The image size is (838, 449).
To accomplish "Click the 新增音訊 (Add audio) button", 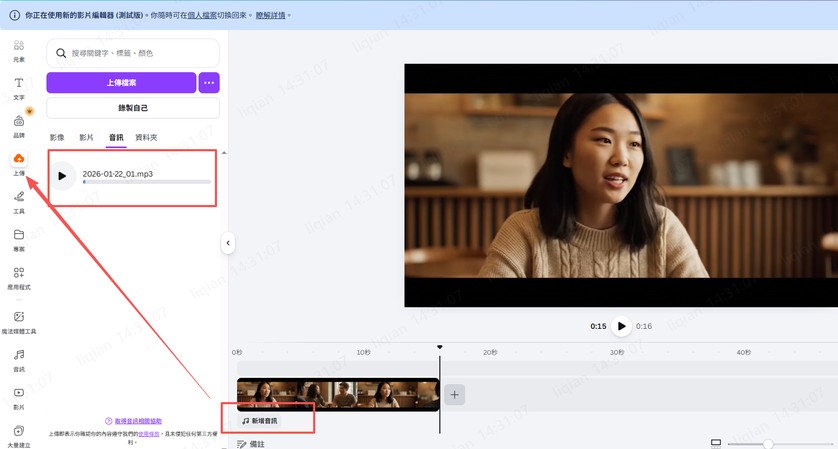I will 260,421.
